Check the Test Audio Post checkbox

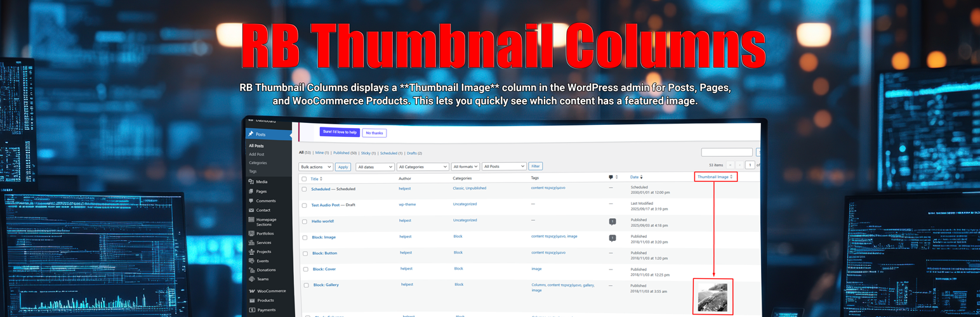click(304, 205)
